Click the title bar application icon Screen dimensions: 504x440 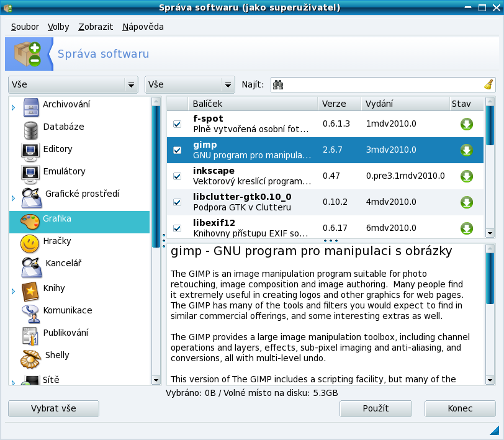[7, 7]
